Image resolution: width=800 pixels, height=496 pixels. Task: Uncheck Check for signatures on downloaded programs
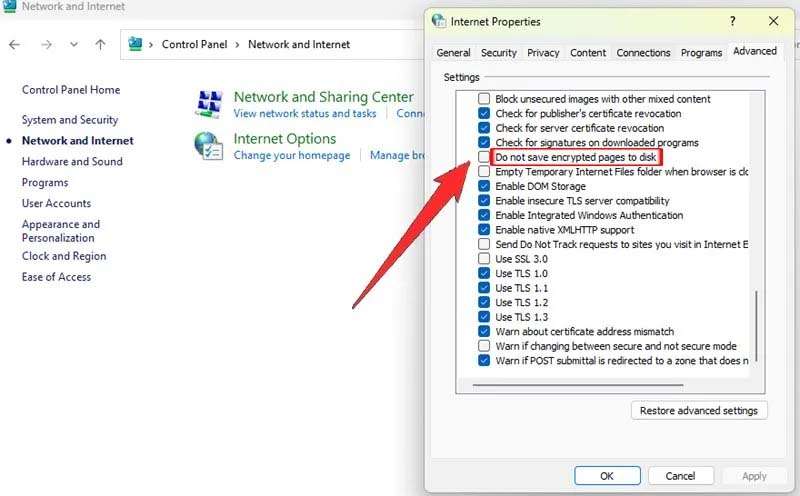[484, 142]
